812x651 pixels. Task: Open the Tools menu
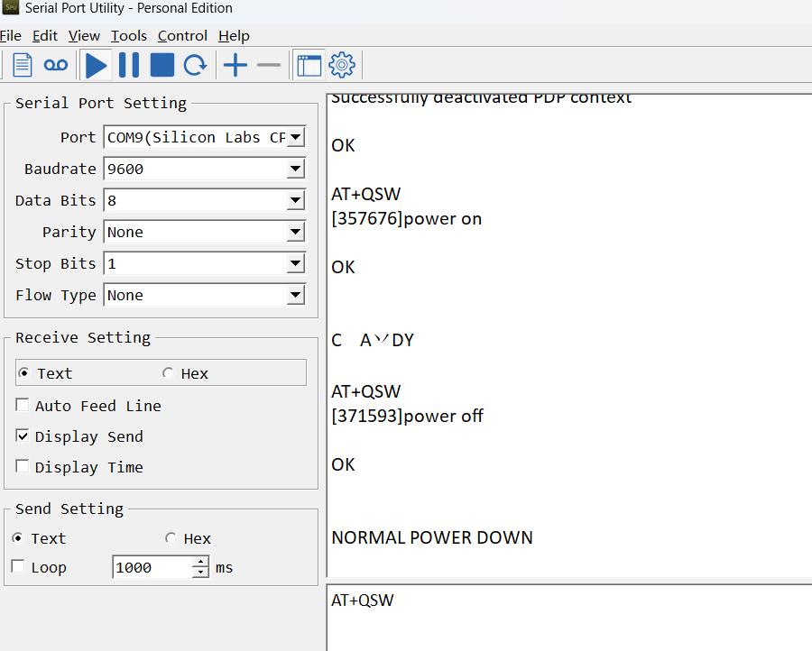coord(129,36)
